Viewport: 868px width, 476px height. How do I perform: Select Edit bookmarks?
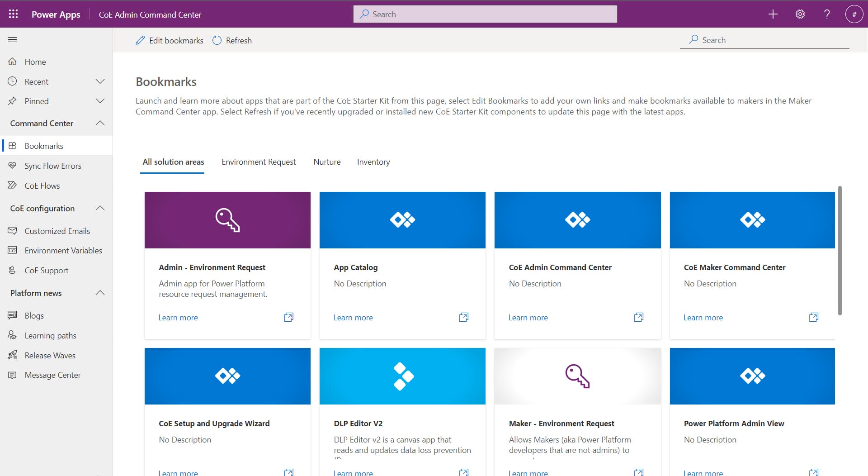click(x=169, y=40)
